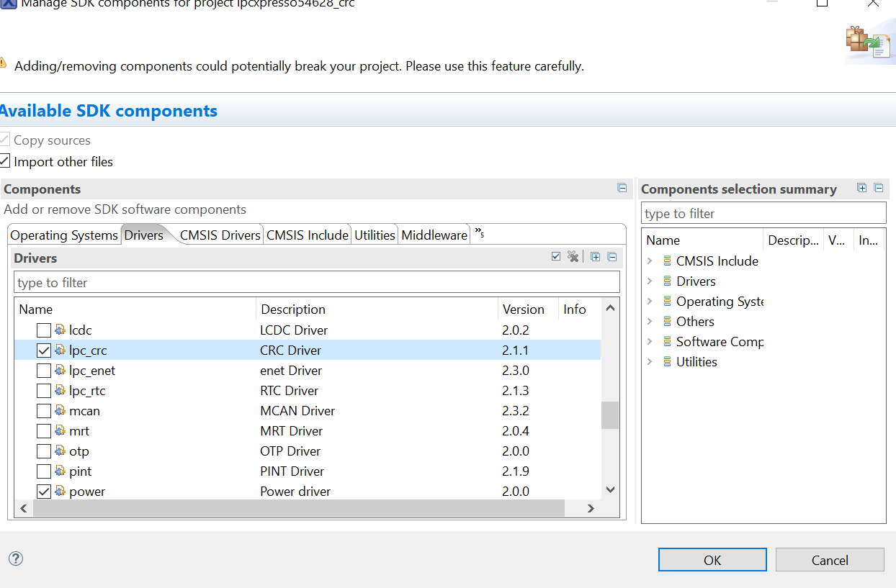
Task: Select all drivers using the checkmark icon
Action: point(555,256)
